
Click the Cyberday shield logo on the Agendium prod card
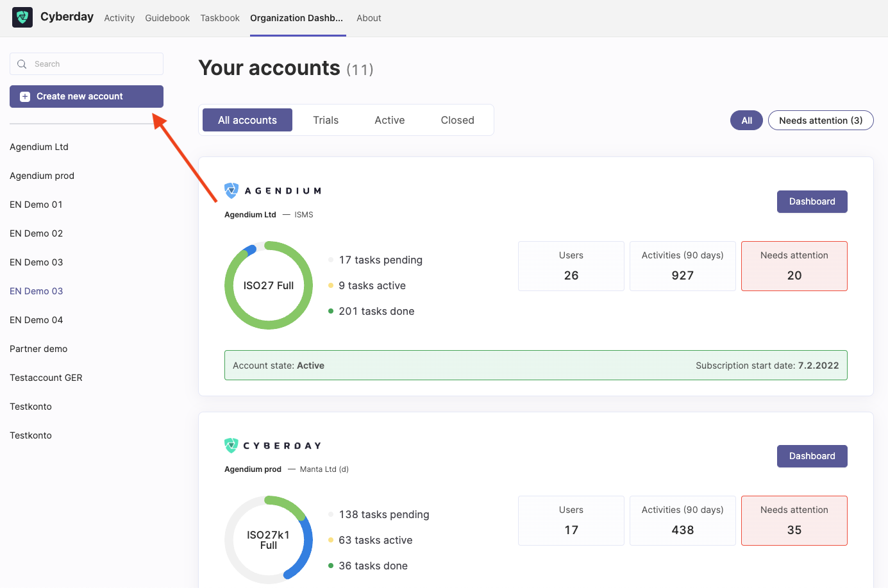(231, 445)
